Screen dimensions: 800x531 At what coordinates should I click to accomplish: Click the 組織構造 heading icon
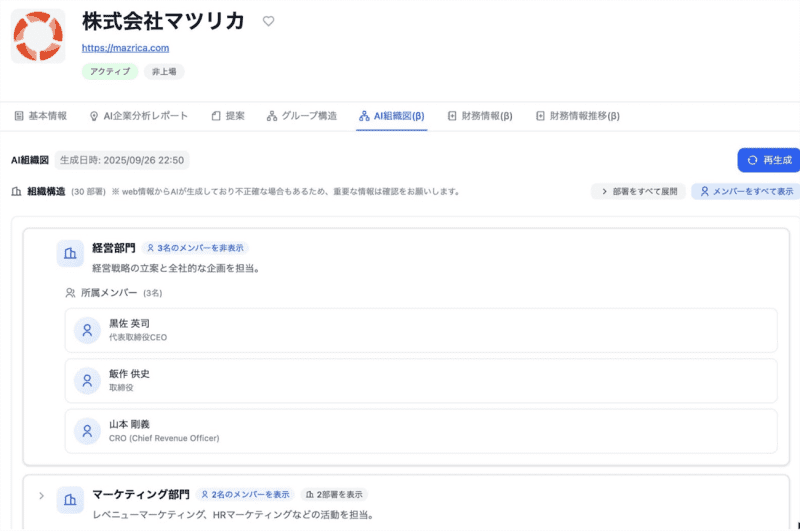pos(16,191)
